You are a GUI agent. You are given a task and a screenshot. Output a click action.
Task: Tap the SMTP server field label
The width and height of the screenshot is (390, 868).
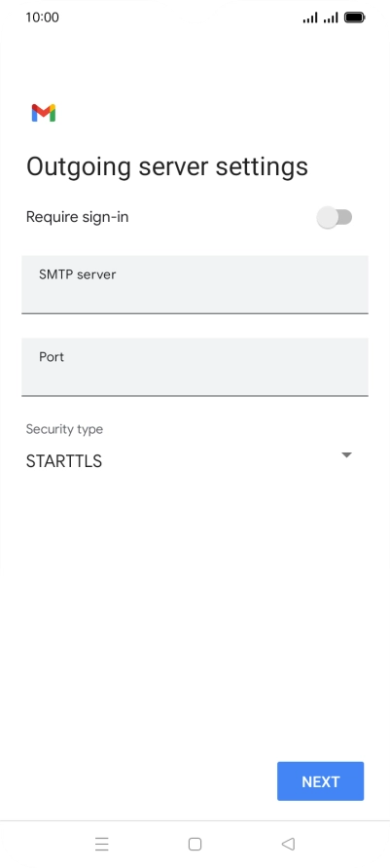78,274
